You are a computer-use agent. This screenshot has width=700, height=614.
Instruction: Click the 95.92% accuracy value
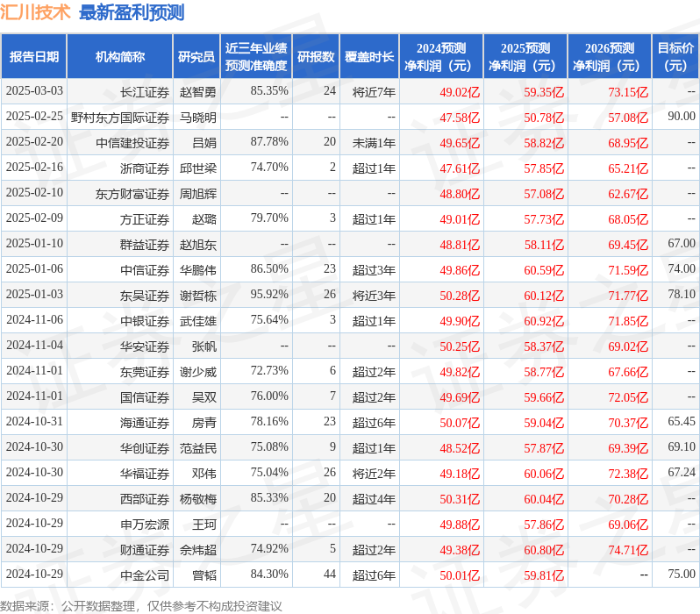tap(269, 295)
